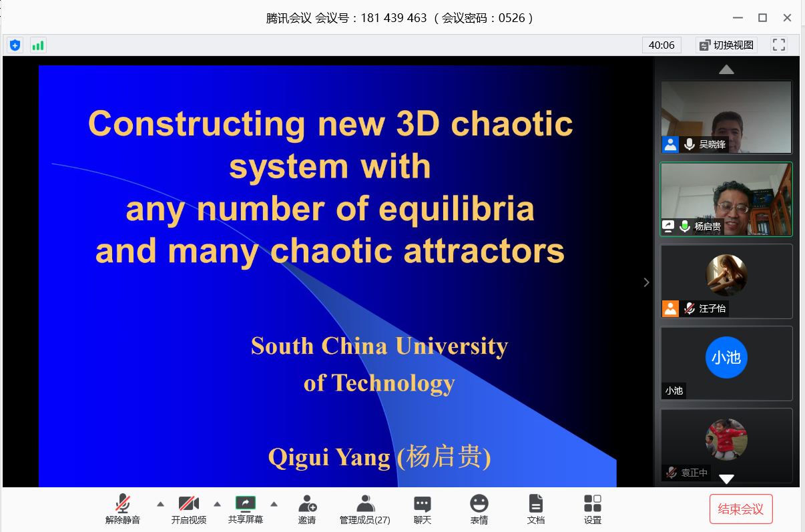Open the manage members panel
Screen dimensions: 805x532
coord(364,509)
